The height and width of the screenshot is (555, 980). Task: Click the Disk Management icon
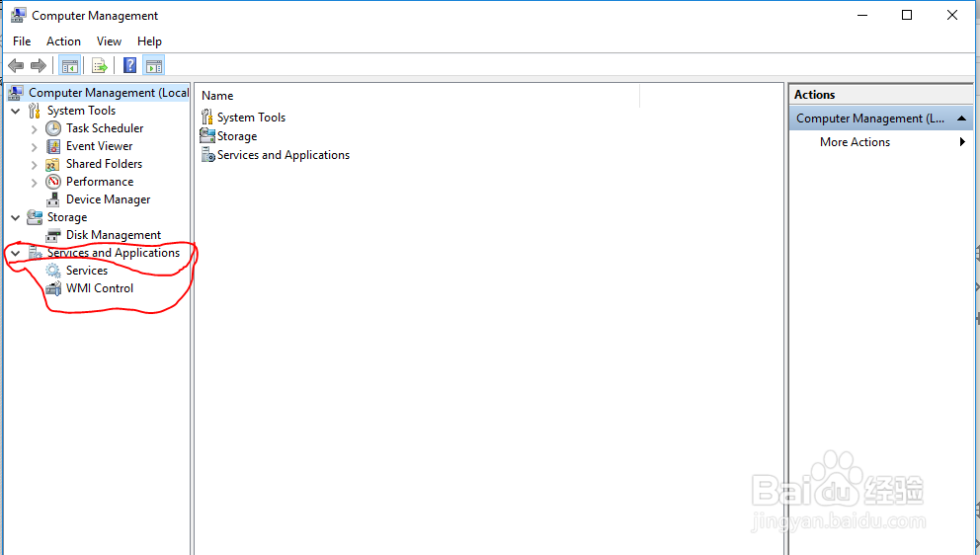pyautogui.click(x=53, y=236)
